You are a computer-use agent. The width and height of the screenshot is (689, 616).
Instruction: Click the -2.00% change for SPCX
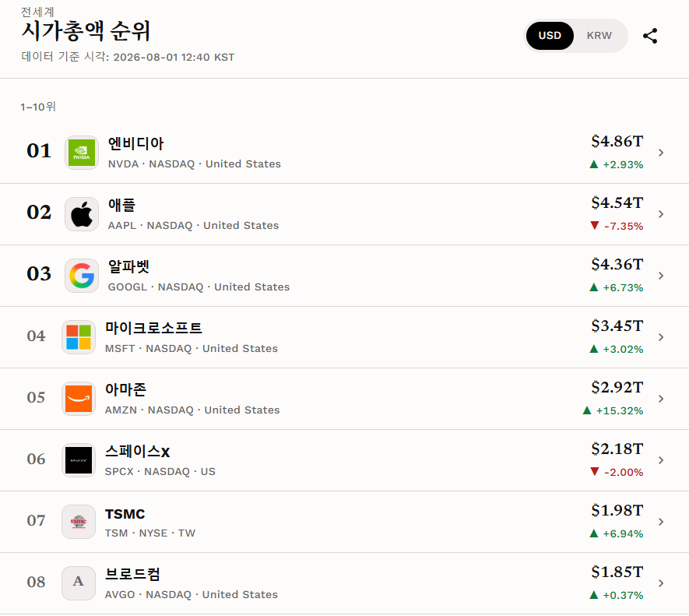pos(617,473)
